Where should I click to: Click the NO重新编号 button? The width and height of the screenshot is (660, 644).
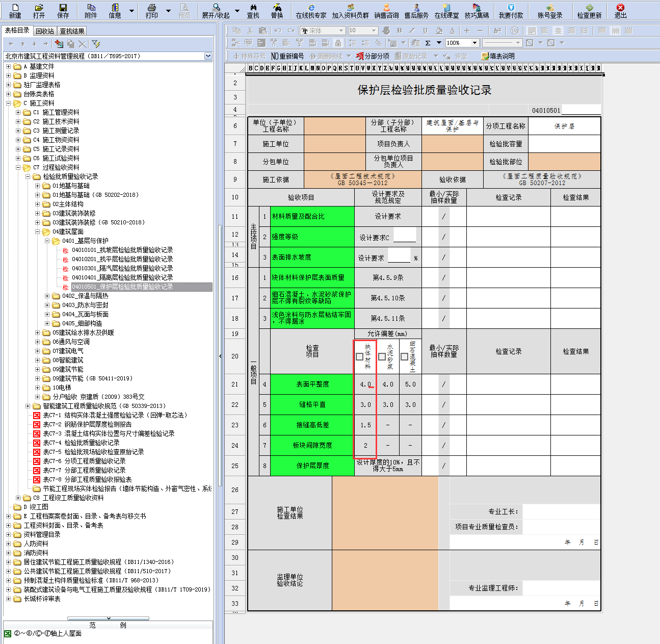[x=287, y=56]
